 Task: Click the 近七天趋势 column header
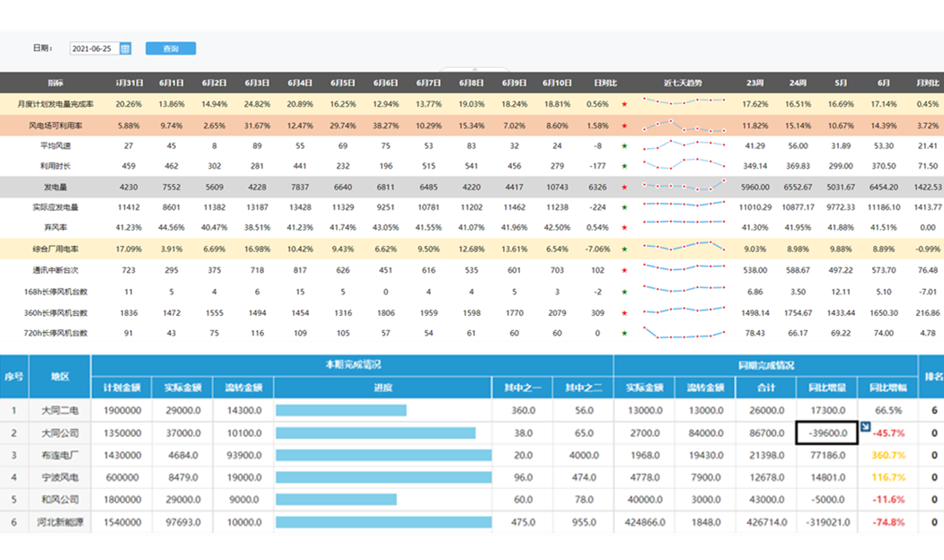click(x=683, y=83)
